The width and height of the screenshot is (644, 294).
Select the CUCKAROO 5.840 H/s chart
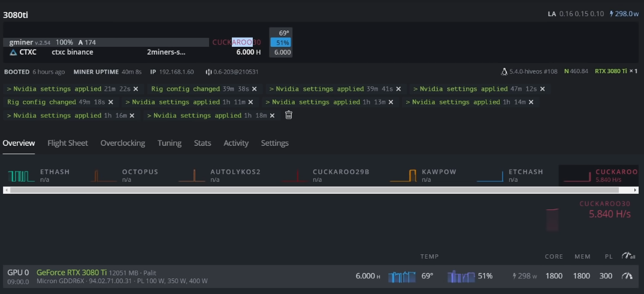(599, 176)
